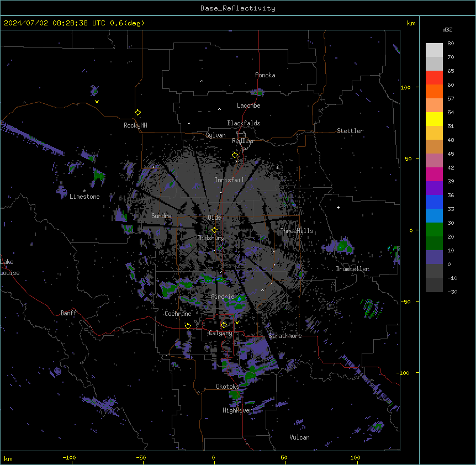Click the white asterisk above Limestone
The image size is (476, 465).
pyautogui.click(x=84, y=191)
